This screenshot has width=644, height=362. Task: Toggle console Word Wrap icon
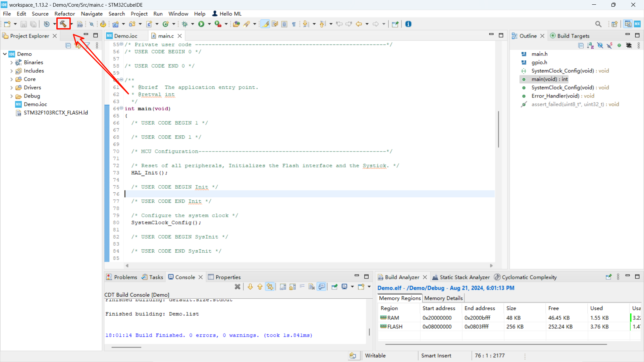coord(302,287)
